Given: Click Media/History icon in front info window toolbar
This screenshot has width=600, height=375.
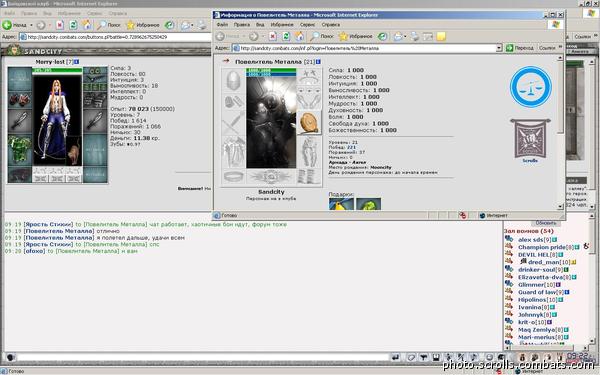Looking at the screenshot, I should click(x=382, y=36).
